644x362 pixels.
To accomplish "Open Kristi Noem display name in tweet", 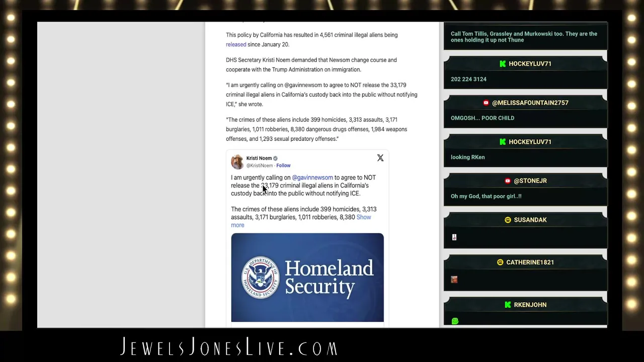I will [x=259, y=158].
